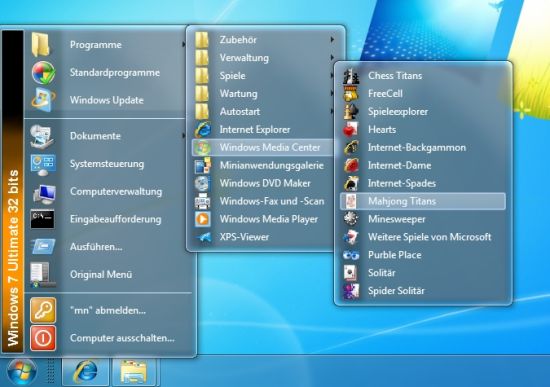Click the Dokumente icon
The image size is (550, 387).
point(42,136)
